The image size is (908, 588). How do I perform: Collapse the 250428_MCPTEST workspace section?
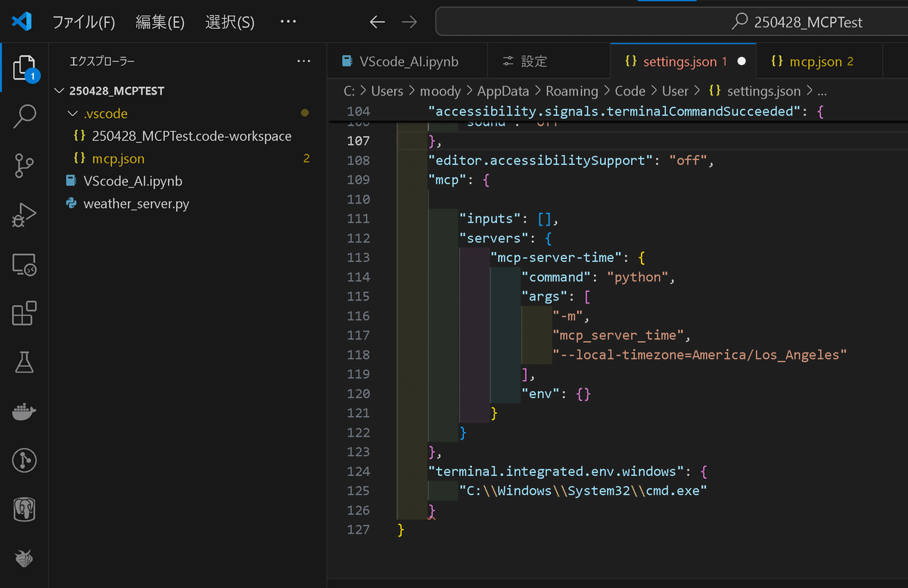coord(59,90)
